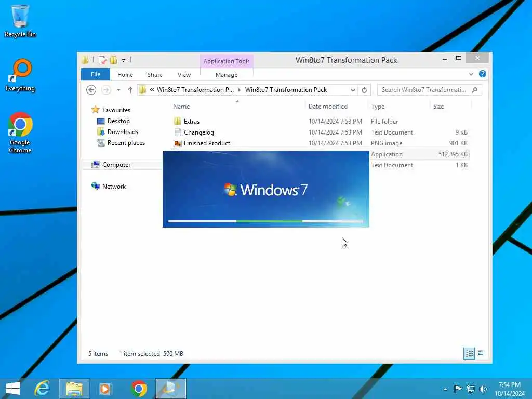This screenshot has width=532, height=399.
Task: Switch to the Home ribbon tab
Action: tap(125, 75)
